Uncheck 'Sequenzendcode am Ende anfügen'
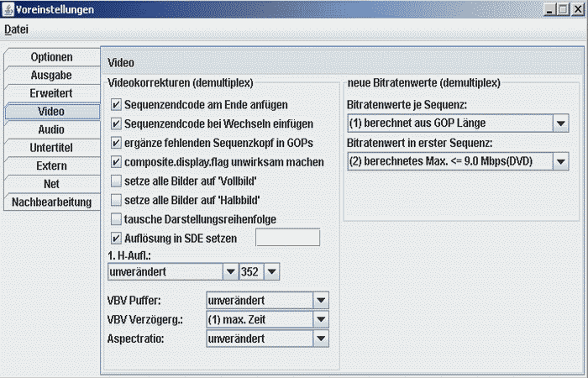588x378 pixels. 117,106
